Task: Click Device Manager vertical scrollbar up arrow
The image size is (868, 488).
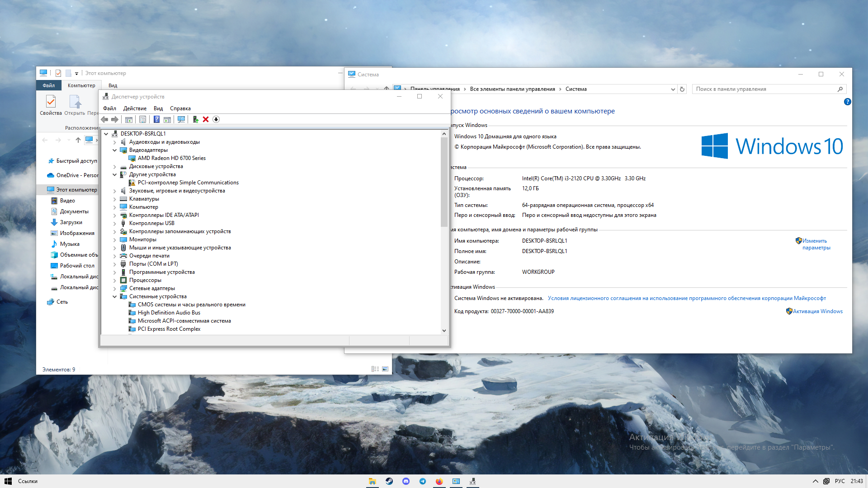Action: 444,134
